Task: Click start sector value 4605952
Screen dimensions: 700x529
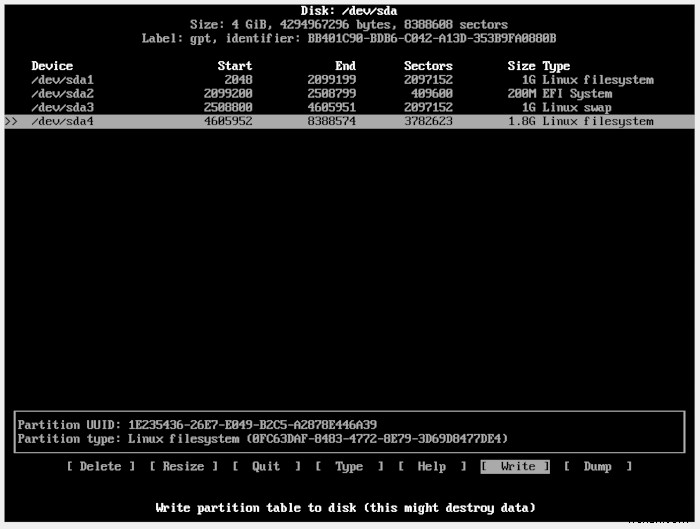Action: point(228,121)
